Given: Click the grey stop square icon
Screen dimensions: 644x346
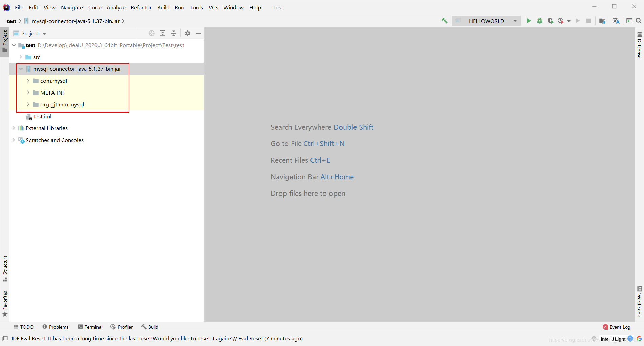Looking at the screenshot, I should point(588,21).
